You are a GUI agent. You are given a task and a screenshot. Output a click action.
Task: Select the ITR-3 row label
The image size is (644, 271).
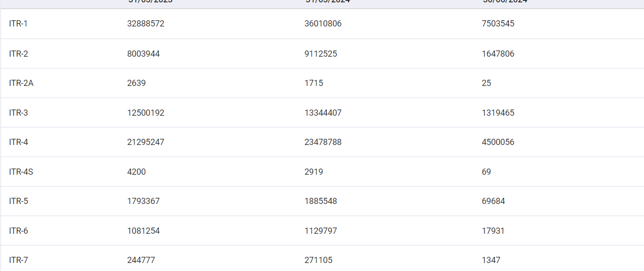pyautogui.click(x=18, y=113)
